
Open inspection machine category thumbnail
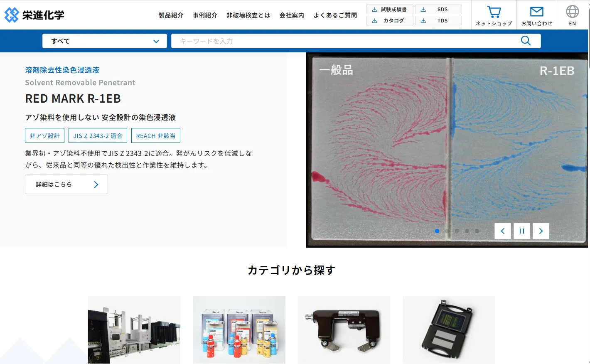click(x=134, y=330)
